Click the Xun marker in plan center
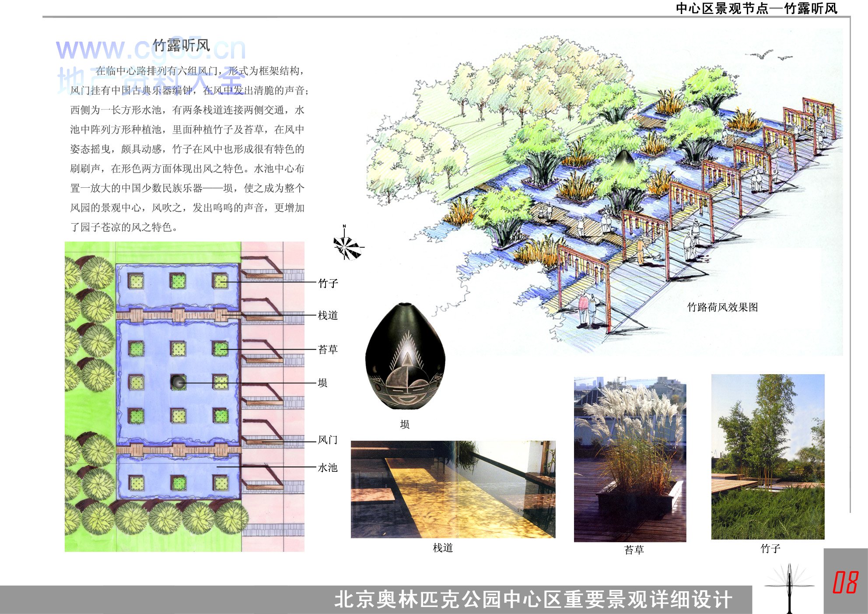The image size is (868, 614). (x=178, y=382)
